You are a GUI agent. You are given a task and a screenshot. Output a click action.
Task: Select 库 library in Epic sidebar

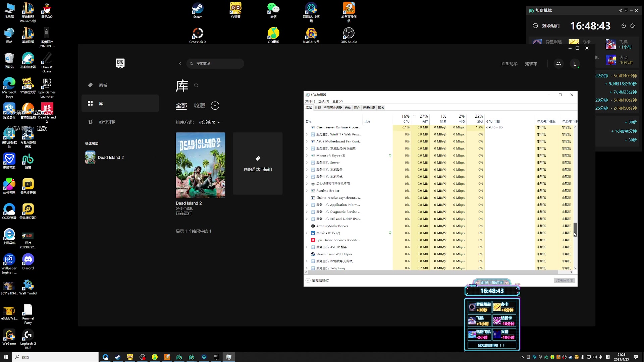[120, 103]
